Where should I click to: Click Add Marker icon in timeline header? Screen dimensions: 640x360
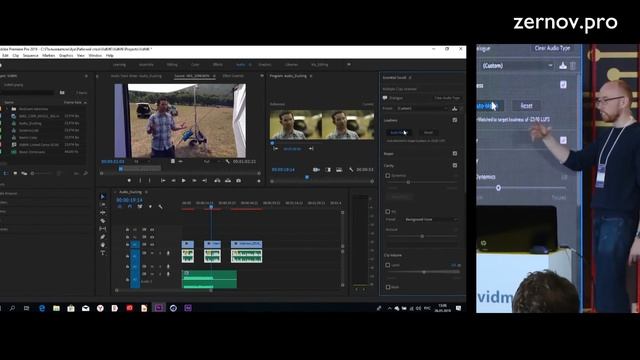click(x=150, y=207)
